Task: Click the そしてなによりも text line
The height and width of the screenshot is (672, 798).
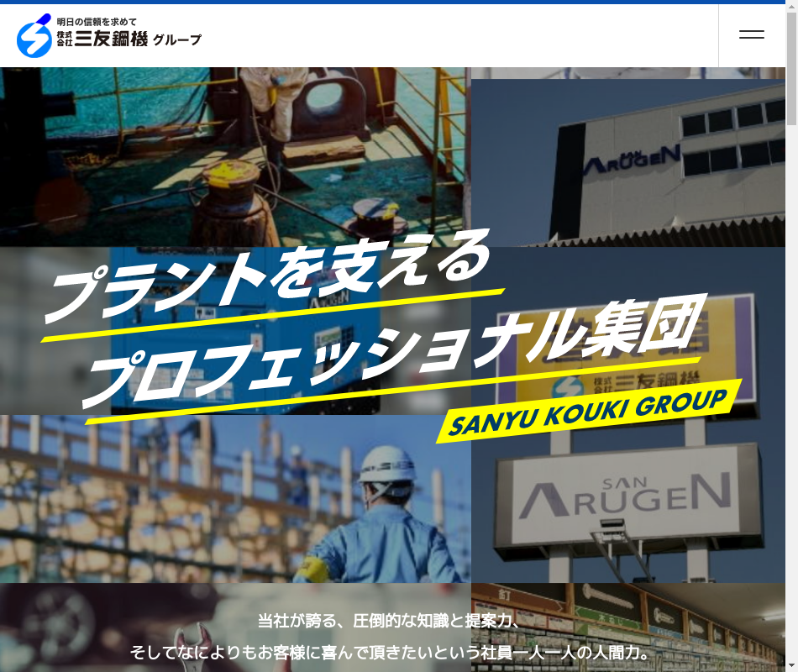Action: point(389,653)
